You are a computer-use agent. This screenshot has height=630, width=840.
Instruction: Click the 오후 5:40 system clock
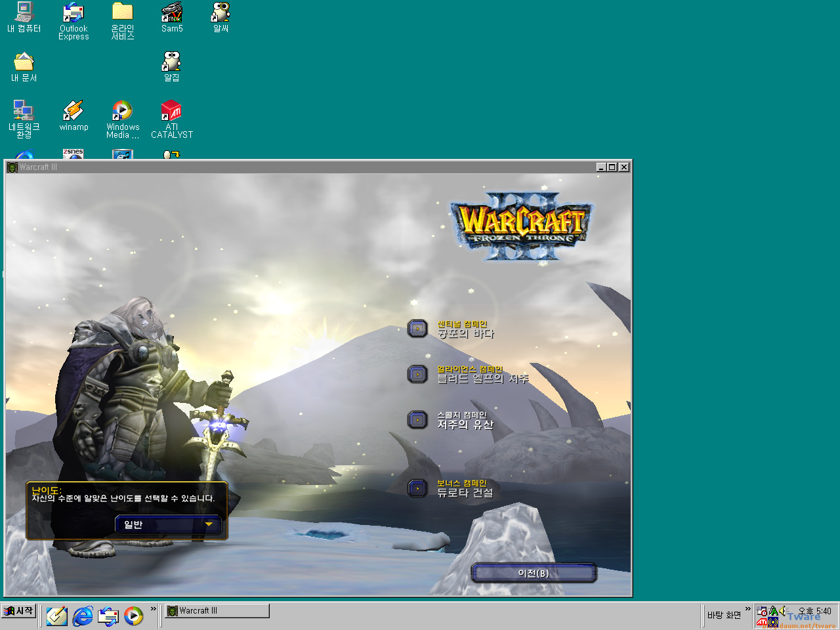point(814,611)
